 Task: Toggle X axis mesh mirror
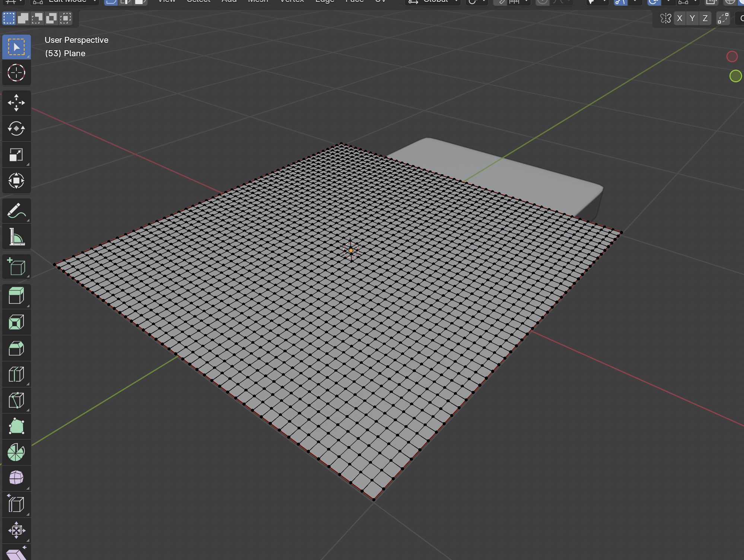(680, 19)
